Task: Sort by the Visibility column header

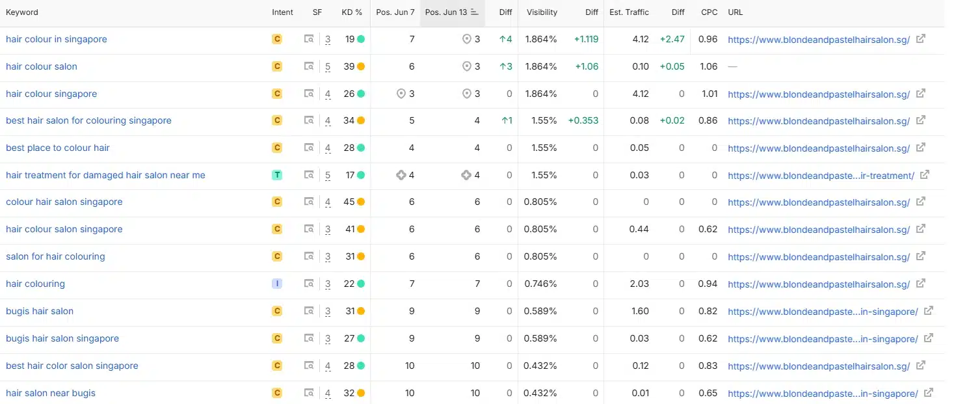Action: (x=542, y=12)
